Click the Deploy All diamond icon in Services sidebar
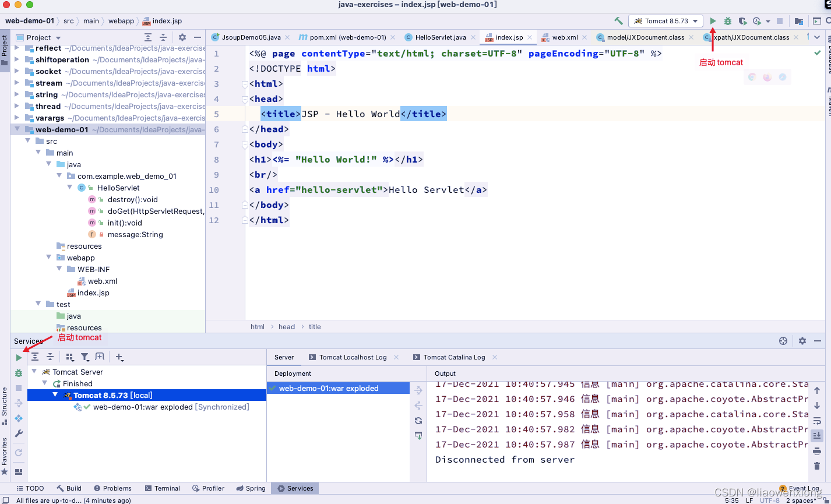Viewport: 831px width, 504px height. tap(19, 418)
